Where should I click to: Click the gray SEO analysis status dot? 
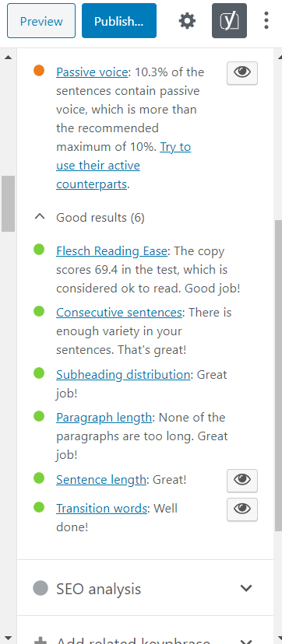tap(41, 588)
